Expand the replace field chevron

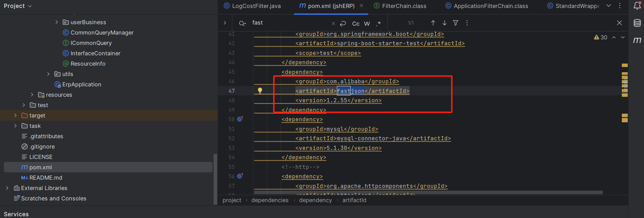225,23
